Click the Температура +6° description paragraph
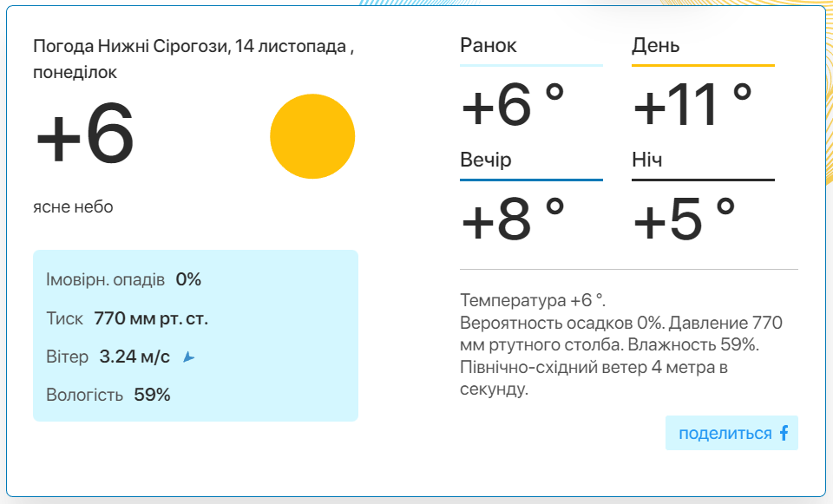The width and height of the screenshot is (833, 504). pyautogui.click(x=621, y=344)
